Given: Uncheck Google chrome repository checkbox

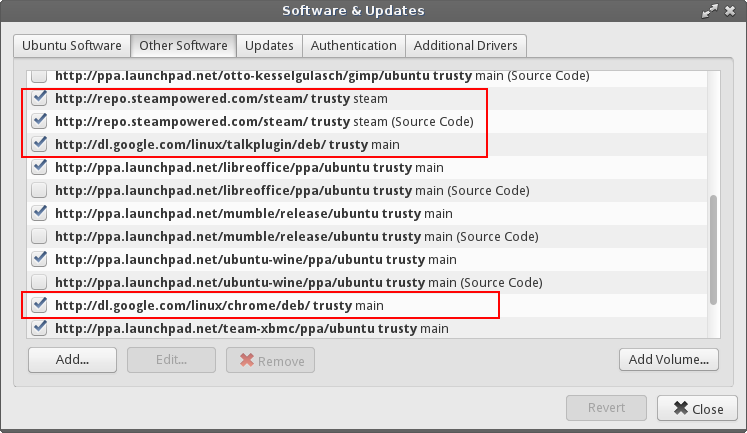Looking at the screenshot, I should pos(39,305).
